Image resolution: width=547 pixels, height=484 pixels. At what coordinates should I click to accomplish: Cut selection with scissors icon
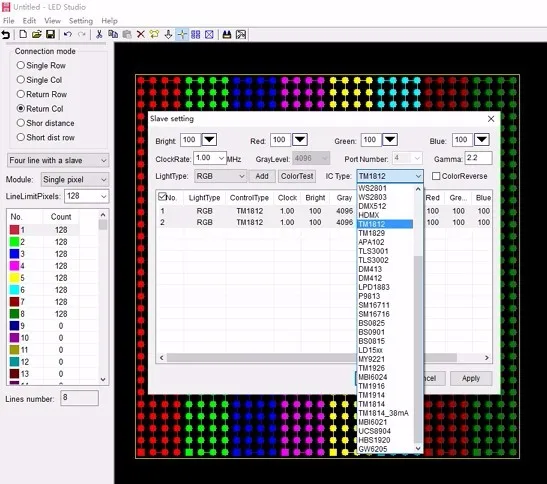[x=99, y=34]
